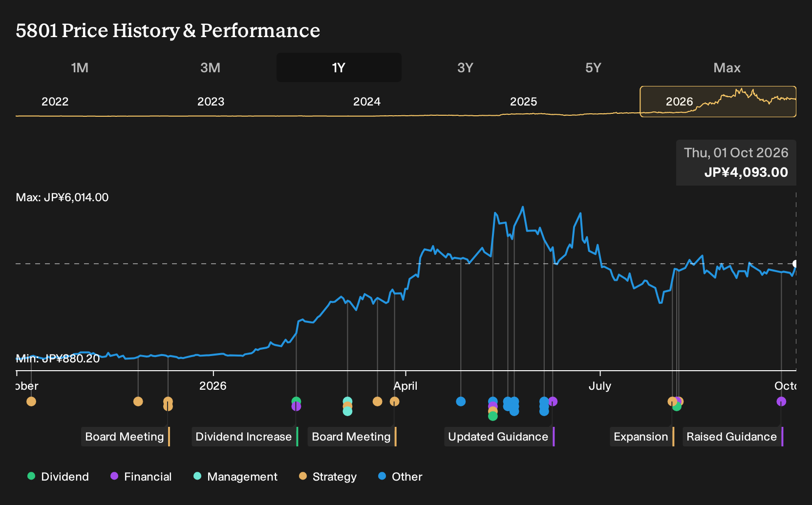The width and height of the screenshot is (812, 505).
Task: Click the Max: JP¥6,014.00 label
Action: [x=62, y=197]
